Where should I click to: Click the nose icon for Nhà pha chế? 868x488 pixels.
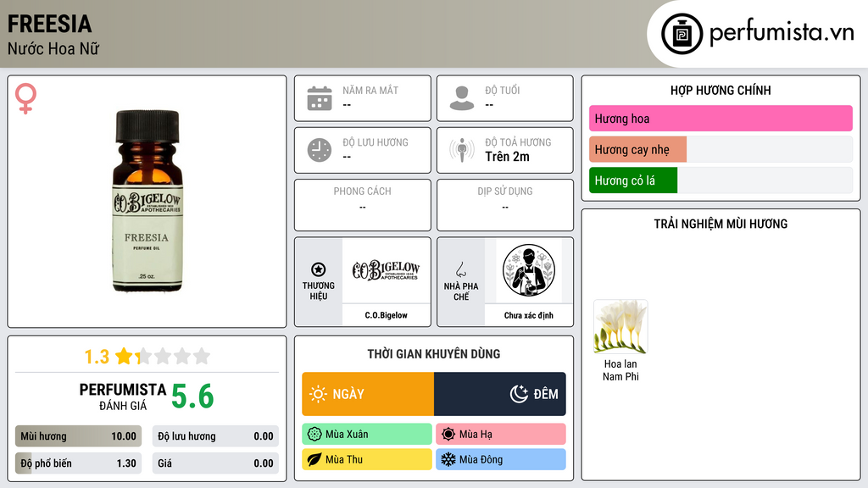pos(460,270)
